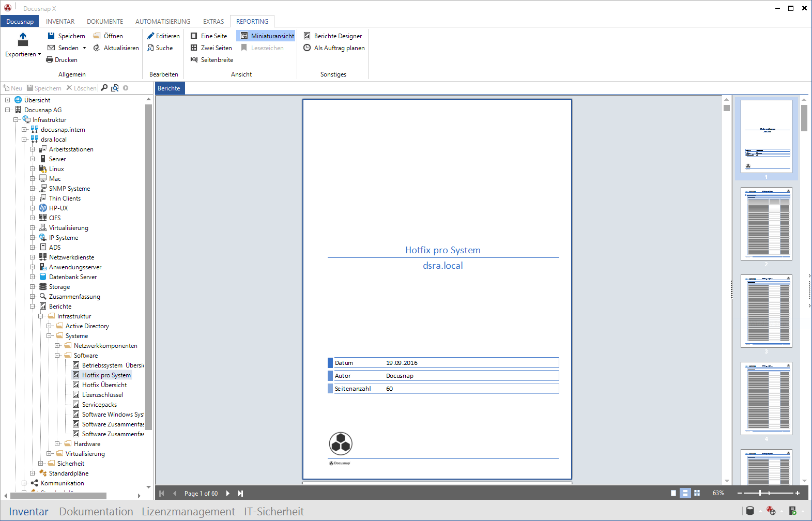This screenshot has width=812, height=521.
Task: Click the tree panel horizontal scrollbar
Action: tap(58, 496)
